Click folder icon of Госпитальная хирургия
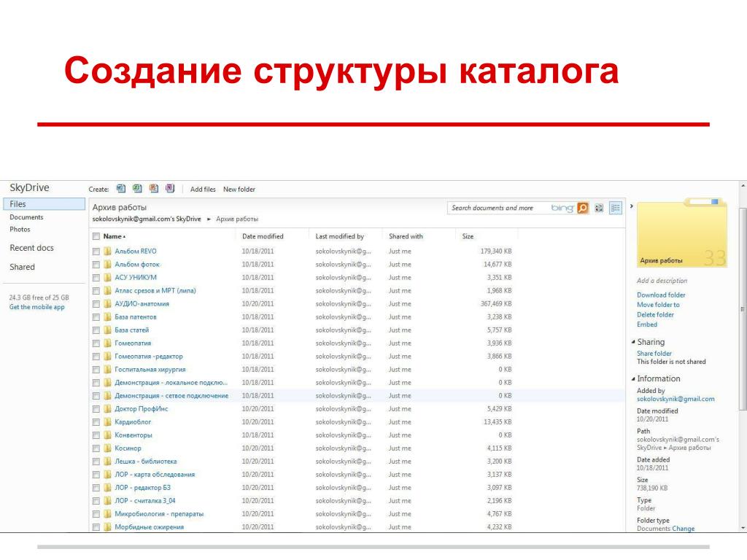This screenshot has height=560, width=747. click(x=108, y=370)
